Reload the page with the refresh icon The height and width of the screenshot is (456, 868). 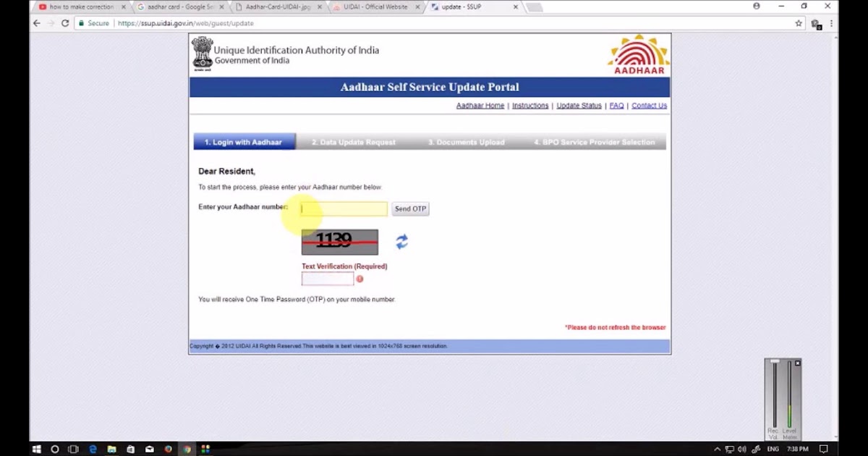coord(65,23)
